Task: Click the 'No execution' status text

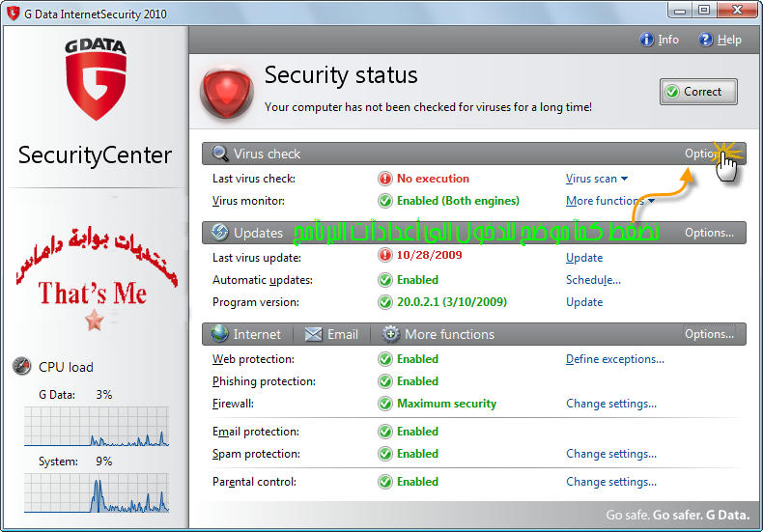Action: 433,179
